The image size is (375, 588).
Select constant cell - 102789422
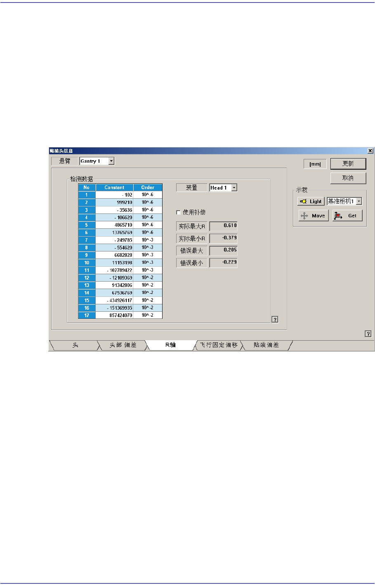click(x=114, y=270)
